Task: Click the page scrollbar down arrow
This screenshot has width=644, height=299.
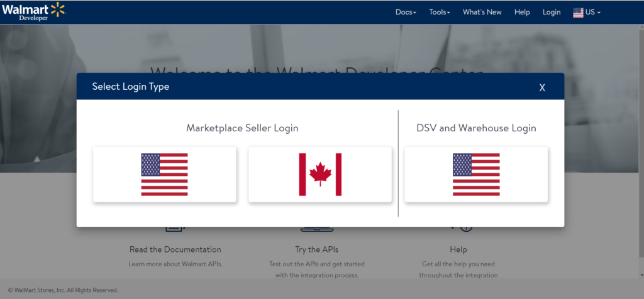Action: (641, 275)
